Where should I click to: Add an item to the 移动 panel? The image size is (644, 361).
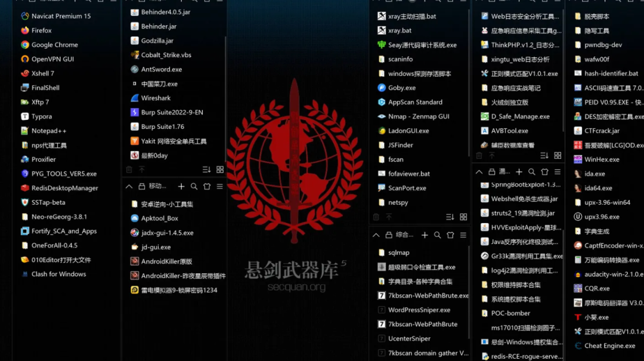pyautogui.click(x=181, y=187)
